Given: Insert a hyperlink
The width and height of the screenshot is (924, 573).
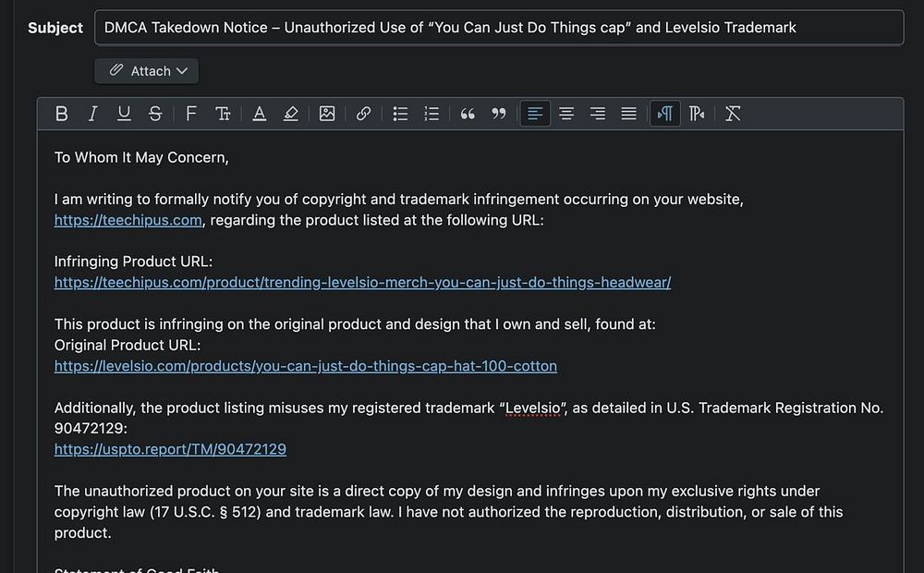Looking at the screenshot, I should pos(363,114).
